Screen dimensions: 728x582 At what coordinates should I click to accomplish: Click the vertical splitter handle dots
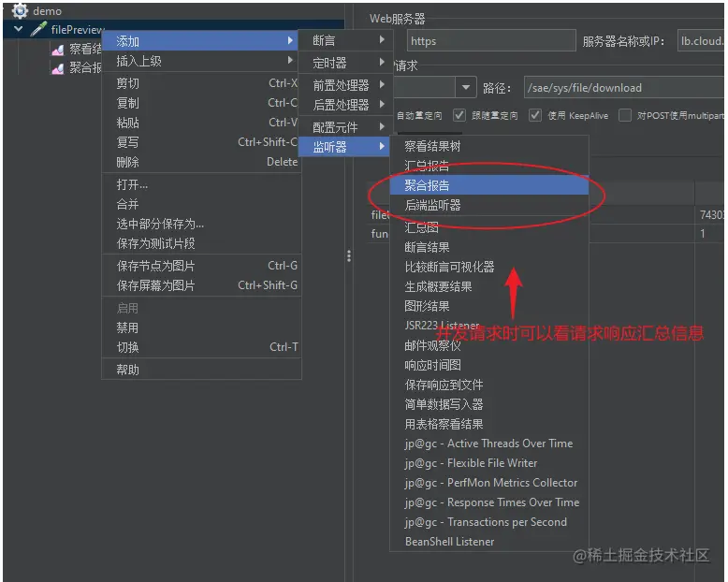pos(349,255)
